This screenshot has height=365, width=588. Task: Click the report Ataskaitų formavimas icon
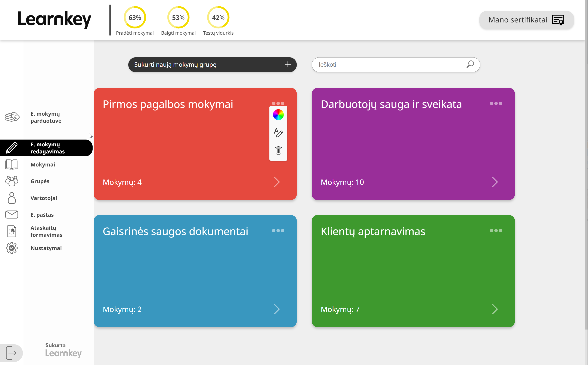[x=12, y=231]
